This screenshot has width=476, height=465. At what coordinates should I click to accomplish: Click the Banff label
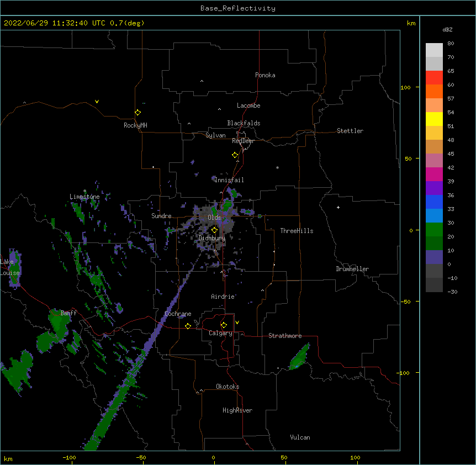(68, 313)
